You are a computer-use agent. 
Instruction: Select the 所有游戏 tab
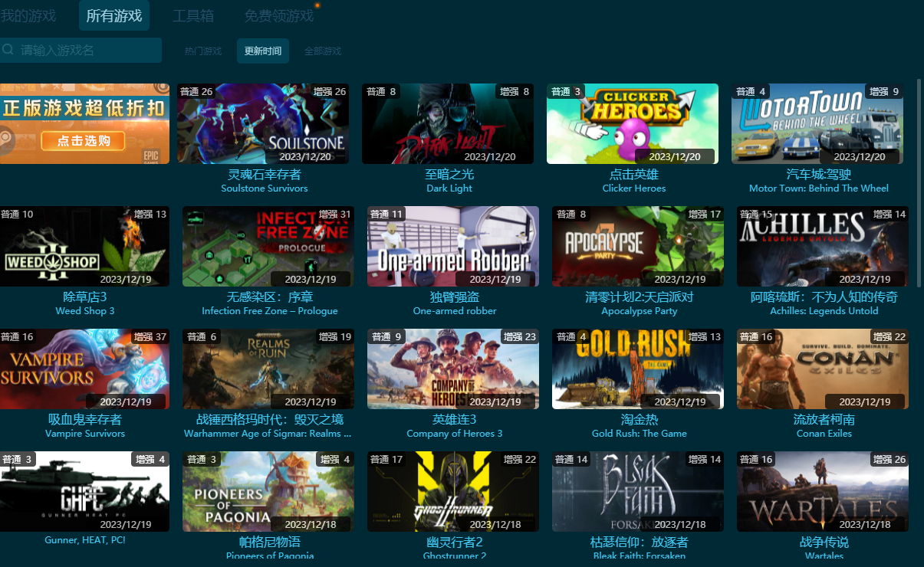tap(113, 15)
